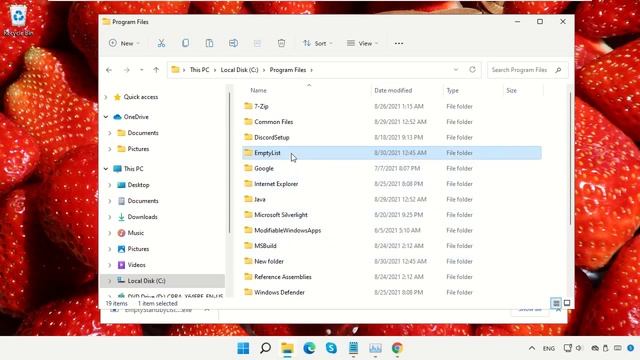Select the Microsoft Silverlight folder
Screen dimensions: 640x360
pos(392,215)
